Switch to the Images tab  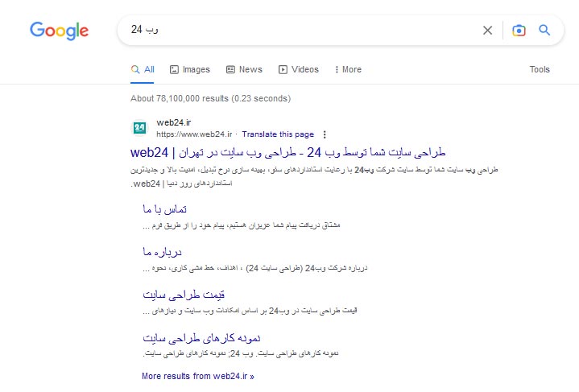pyautogui.click(x=190, y=70)
